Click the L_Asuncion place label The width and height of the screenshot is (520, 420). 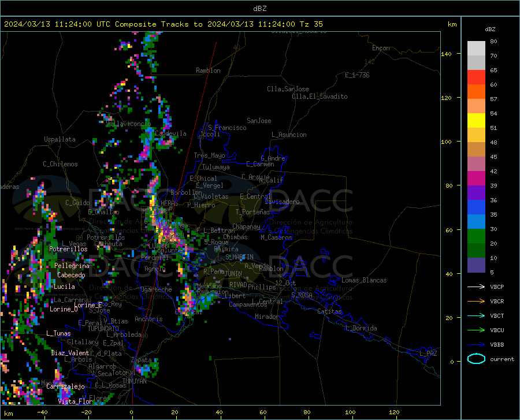click(x=289, y=135)
